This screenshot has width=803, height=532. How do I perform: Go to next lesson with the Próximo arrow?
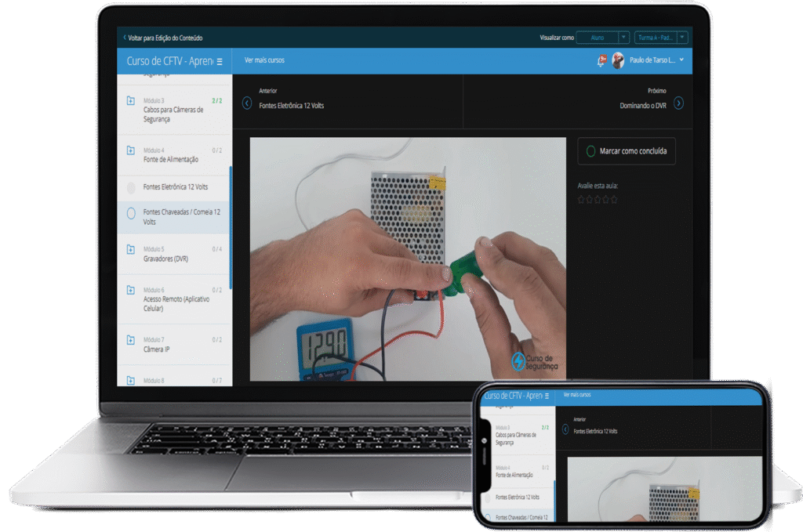tap(678, 103)
